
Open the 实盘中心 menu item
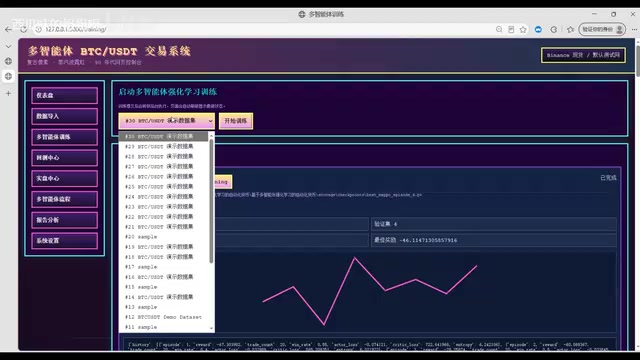[64, 178]
